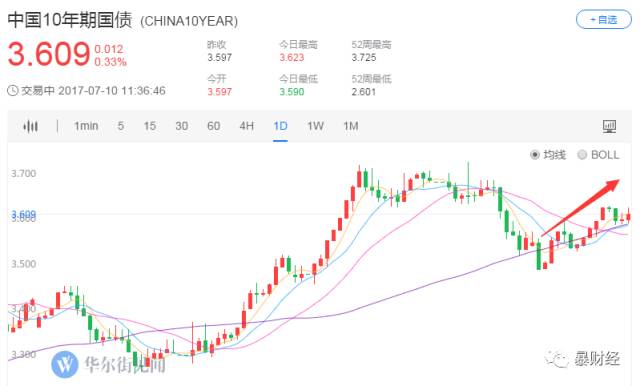The image size is (640, 386).
Task: Click the 华尔街见闻 watermark logo
Action: (65, 364)
